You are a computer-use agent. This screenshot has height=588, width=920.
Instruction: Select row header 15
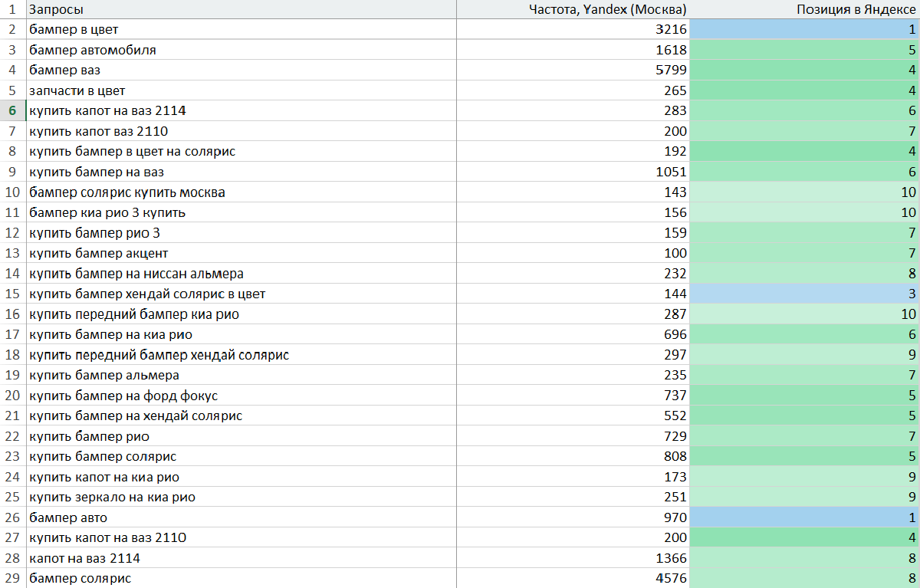(13, 294)
